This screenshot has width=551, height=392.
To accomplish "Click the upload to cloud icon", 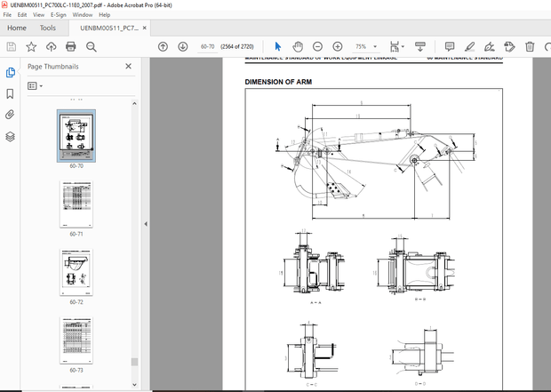I will click(x=52, y=47).
